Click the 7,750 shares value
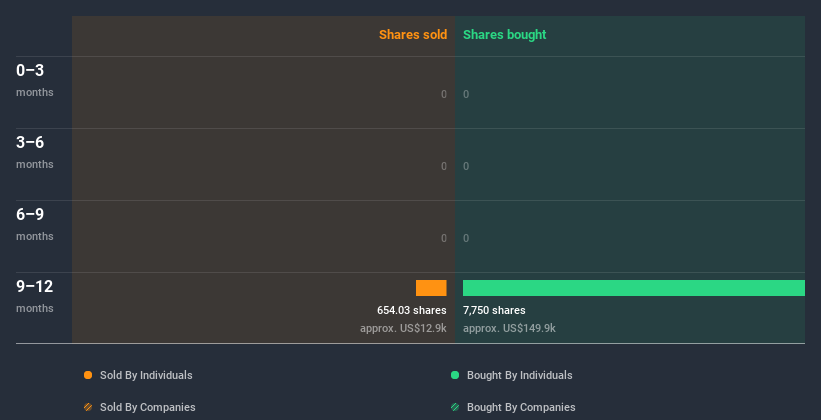 pyautogui.click(x=494, y=310)
